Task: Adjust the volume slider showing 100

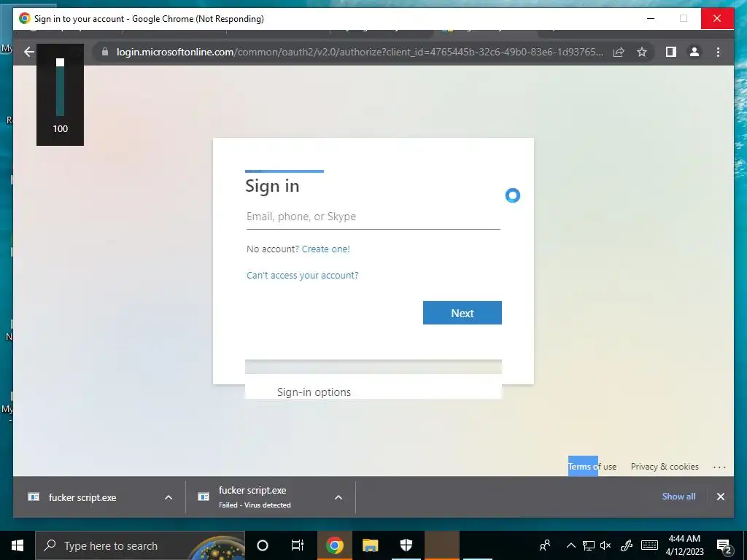Action: 60,86
